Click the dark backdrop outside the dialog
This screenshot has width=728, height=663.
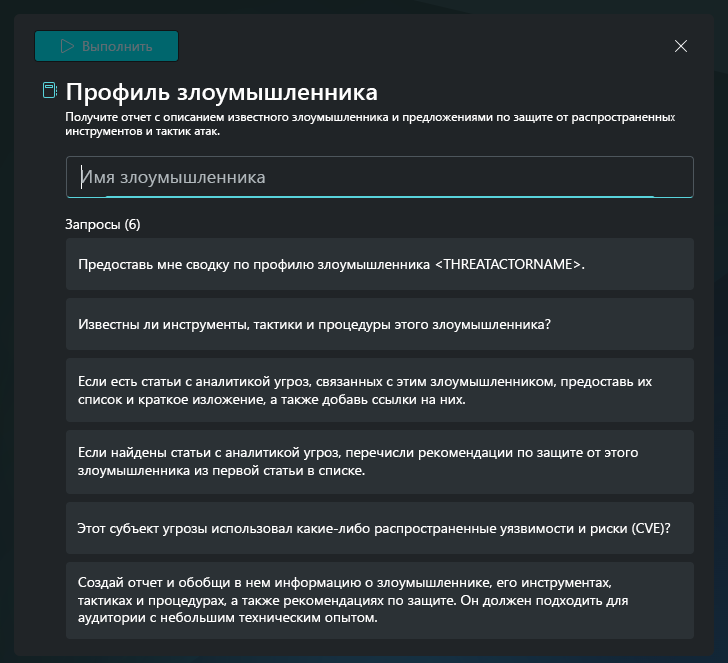(6, 325)
